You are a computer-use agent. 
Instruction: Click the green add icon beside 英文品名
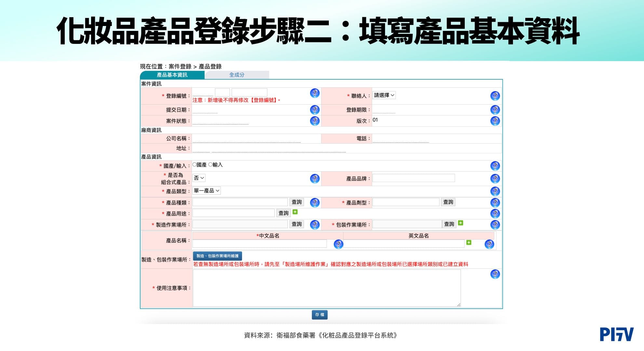[469, 242]
